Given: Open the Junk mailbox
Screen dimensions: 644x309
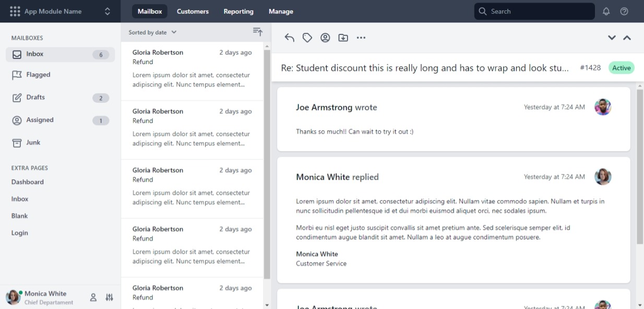Looking at the screenshot, I should 60,143.
